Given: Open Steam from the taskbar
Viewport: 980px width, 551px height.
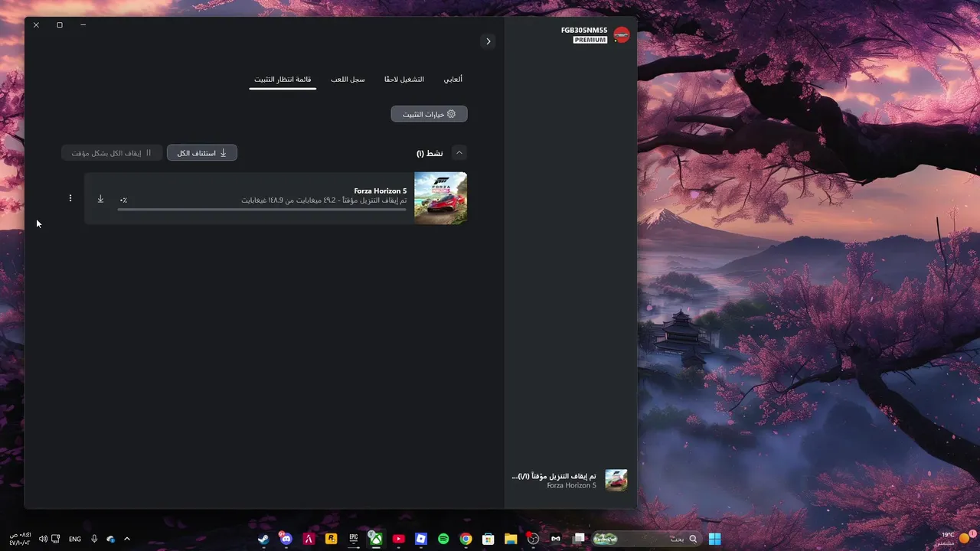Looking at the screenshot, I should tap(263, 539).
